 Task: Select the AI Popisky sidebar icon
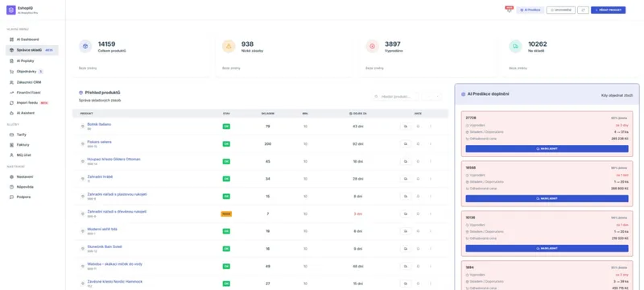pyautogui.click(x=11, y=60)
